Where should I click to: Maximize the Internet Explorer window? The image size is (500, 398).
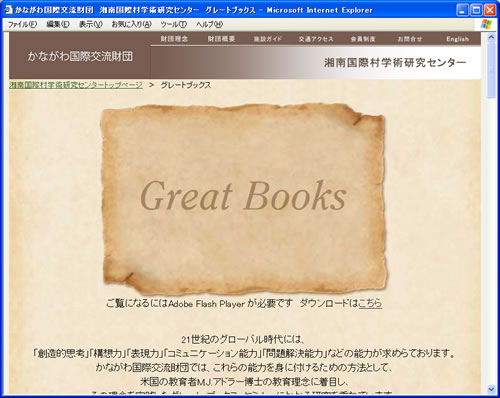(x=476, y=10)
